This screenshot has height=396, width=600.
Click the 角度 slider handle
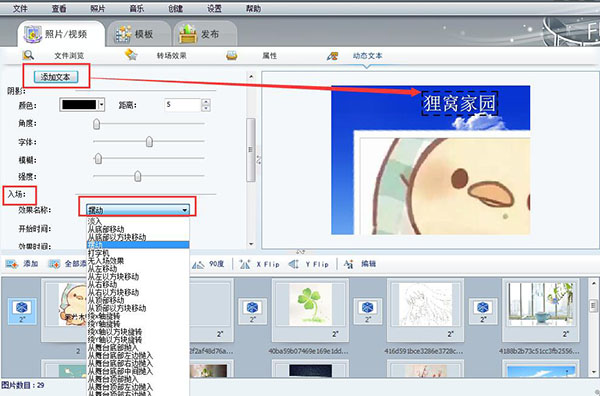tap(96, 124)
